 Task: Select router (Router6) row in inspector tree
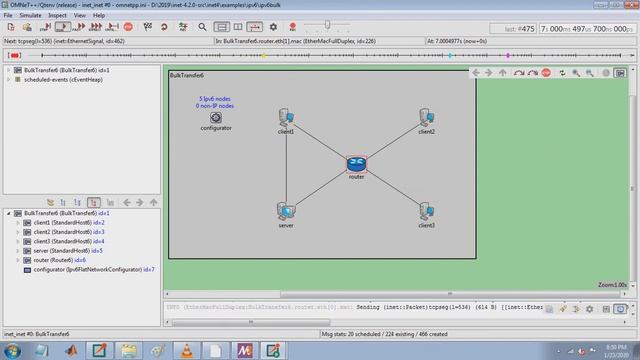coord(54,260)
